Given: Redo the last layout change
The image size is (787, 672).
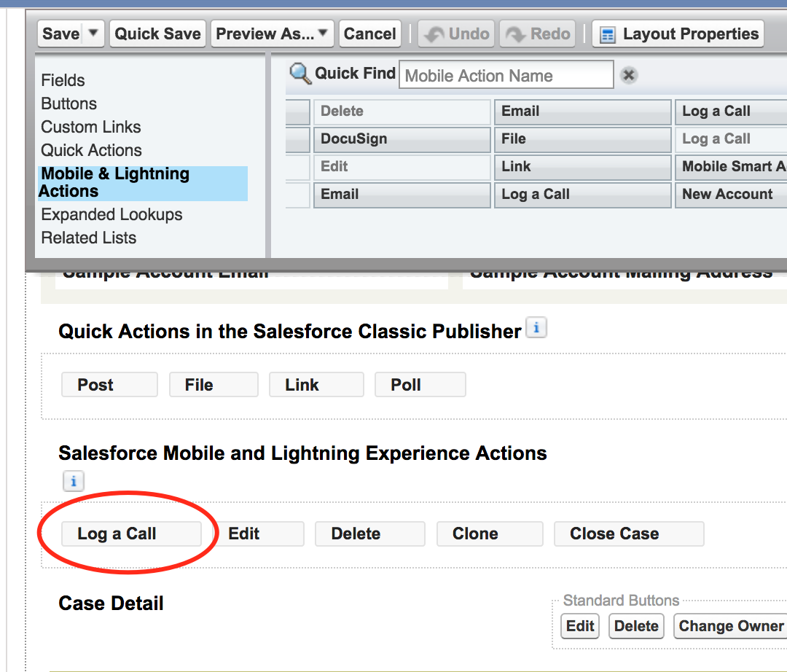Looking at the screenshot, I should [x=538, y=34].
